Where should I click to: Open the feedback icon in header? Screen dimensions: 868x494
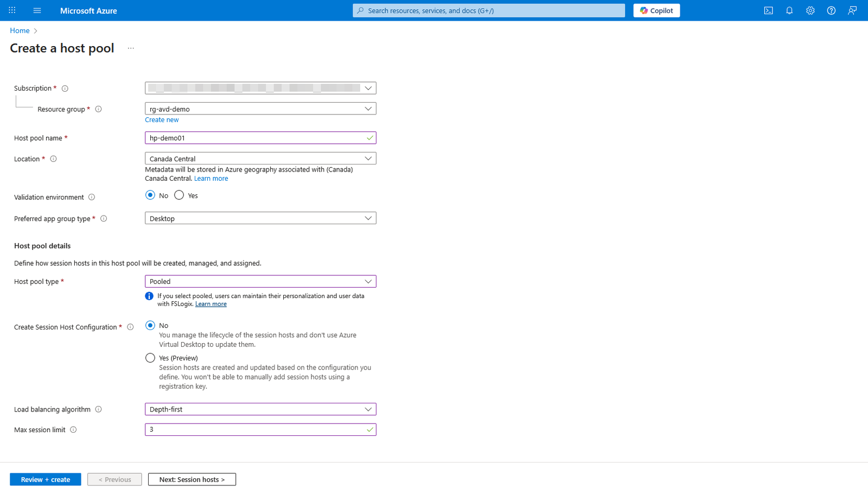(x=852, y=10)
